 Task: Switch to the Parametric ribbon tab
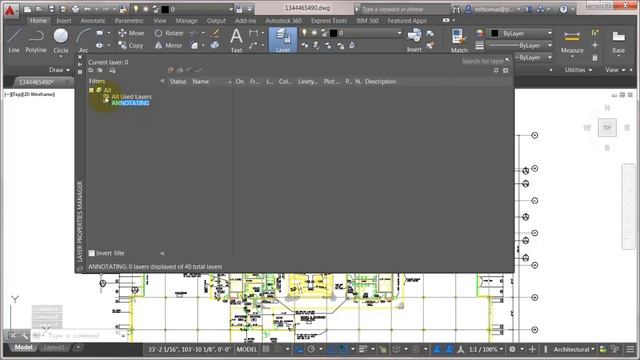pyautogui.click(x=129, y=20)
